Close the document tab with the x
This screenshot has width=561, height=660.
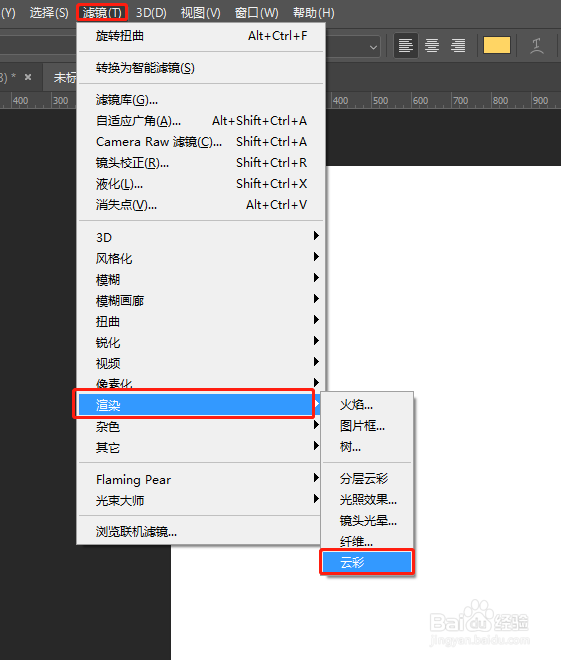28,77
